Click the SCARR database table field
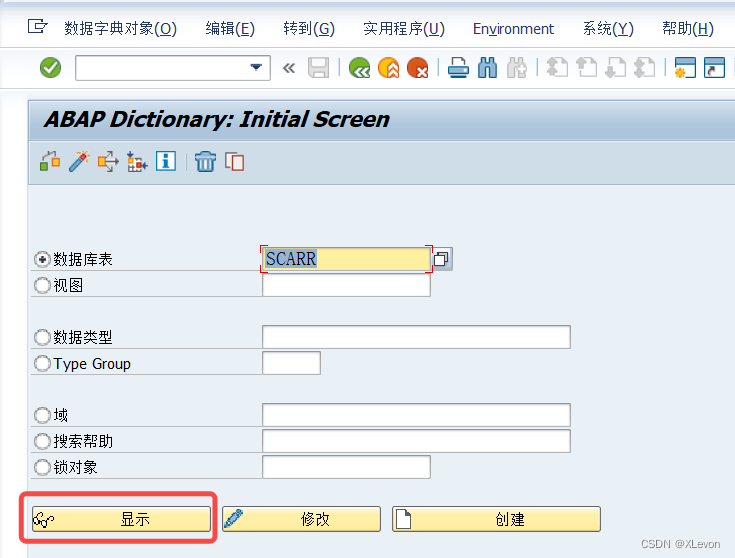 click(346, 259)
